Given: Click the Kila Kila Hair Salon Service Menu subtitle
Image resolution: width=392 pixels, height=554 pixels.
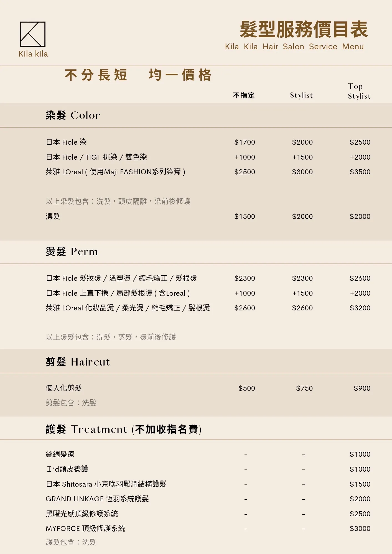Looking at the screenshot, I should coord(294,47).
